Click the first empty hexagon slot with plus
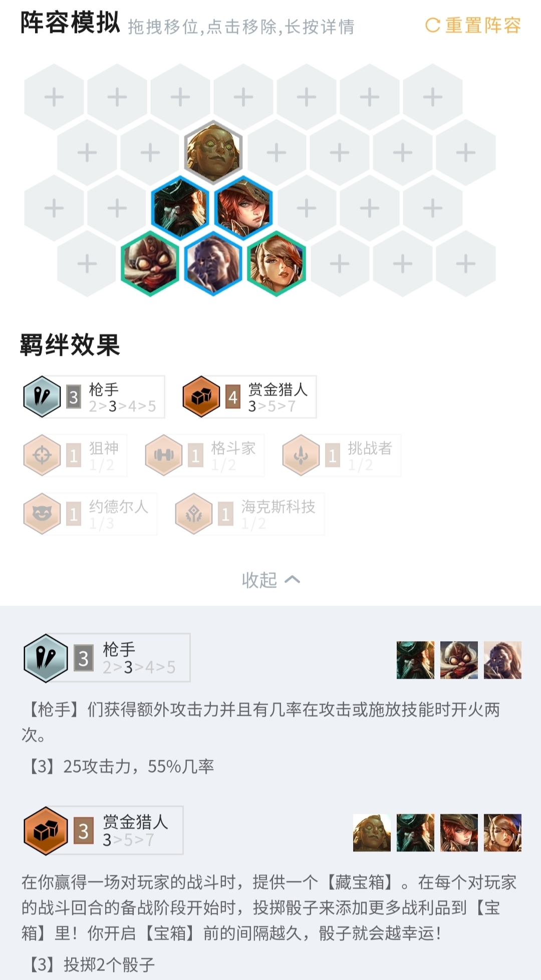The height and width of the screenshot is (980, 541). coord(54,97)
